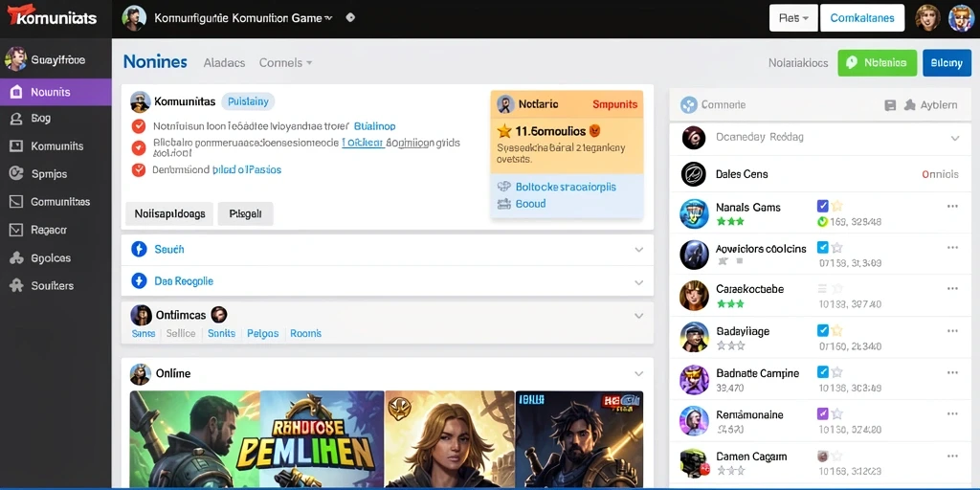
Task: Click the blue circle icon beside Seuch
Action: pyautogui.click(x=139, y=249)
